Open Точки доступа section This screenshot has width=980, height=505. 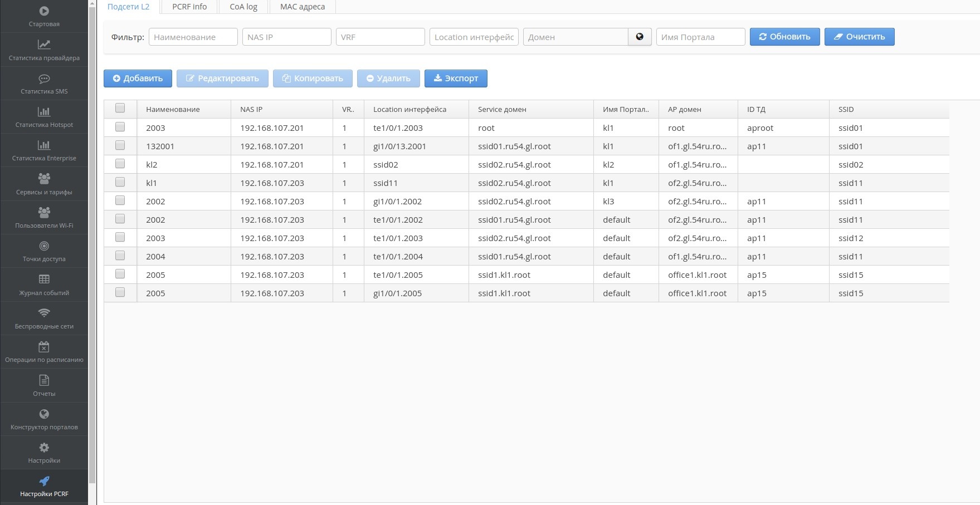tap(44, 251)
